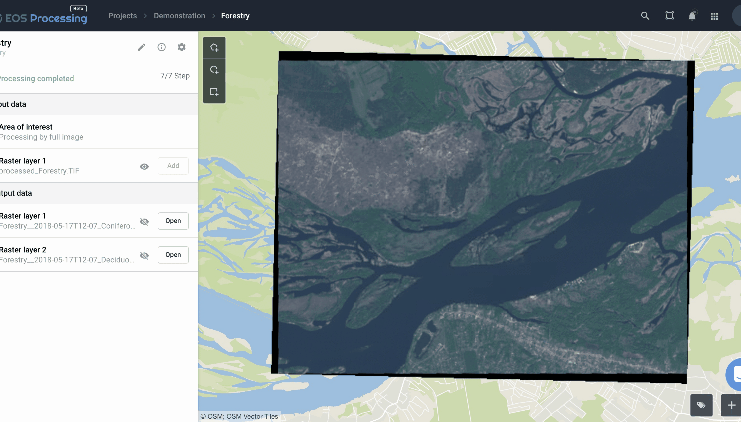Click the frame icon next to search

tap(670, 16)
